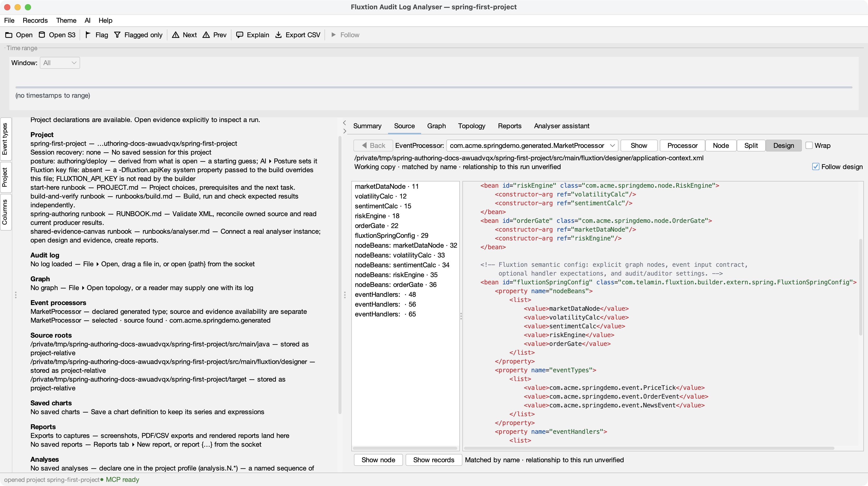
Task: Click the Explain speech bubble icon
Action: point(239,35)
